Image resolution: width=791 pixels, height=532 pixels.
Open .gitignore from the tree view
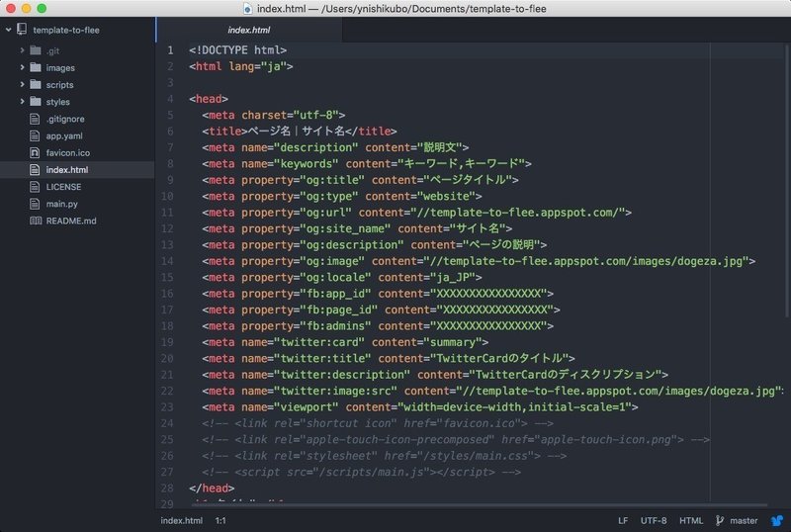(x=65, y=119)
